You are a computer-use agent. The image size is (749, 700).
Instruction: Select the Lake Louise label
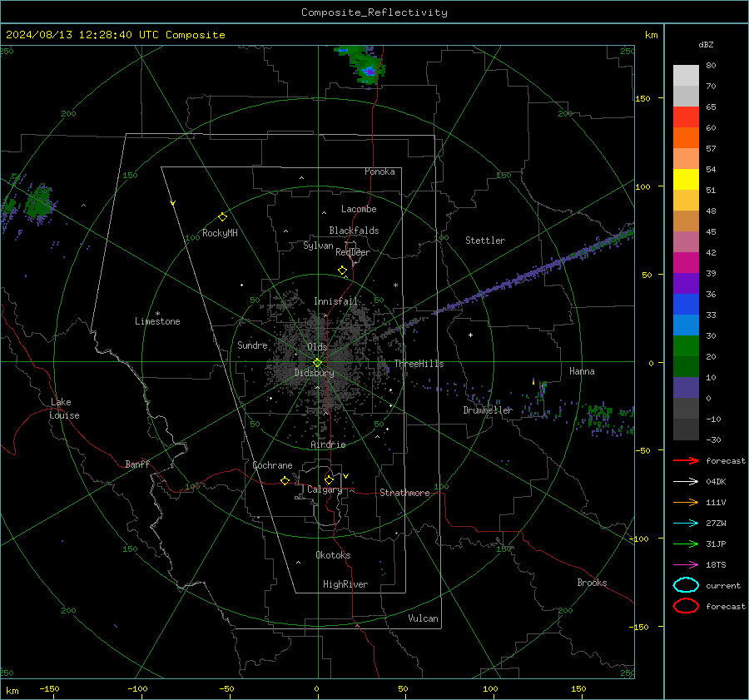click(64, 409)
